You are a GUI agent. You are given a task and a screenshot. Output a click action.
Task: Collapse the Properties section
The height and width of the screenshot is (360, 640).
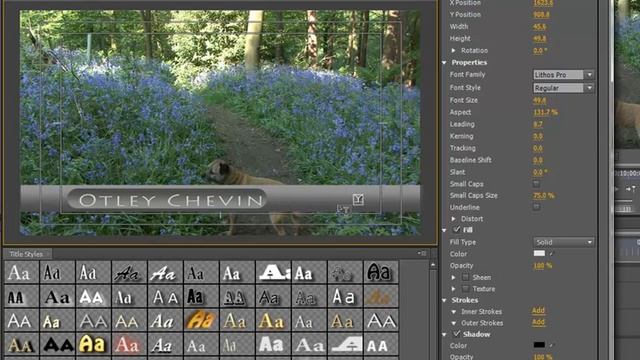[444, 62]
